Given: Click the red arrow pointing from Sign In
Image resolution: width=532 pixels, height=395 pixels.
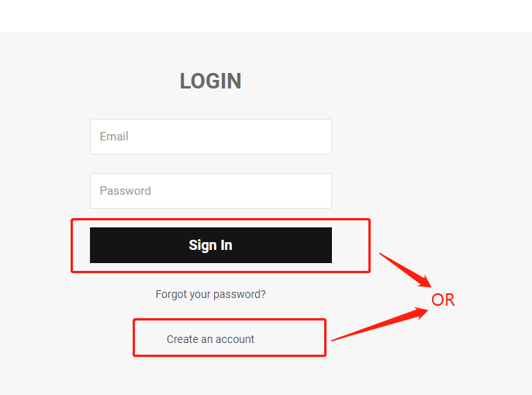Looking at the screenshot, I should pyautogui.click(x=405, y=270).
